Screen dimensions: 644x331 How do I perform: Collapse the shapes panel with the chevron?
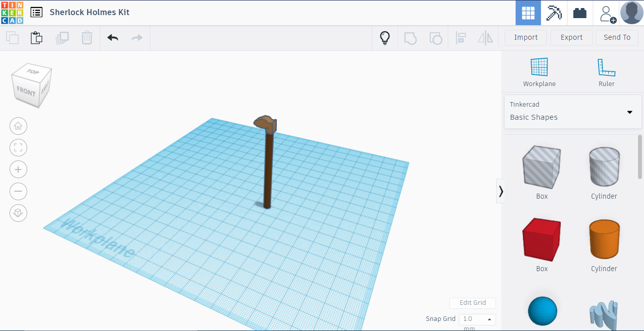501,191
